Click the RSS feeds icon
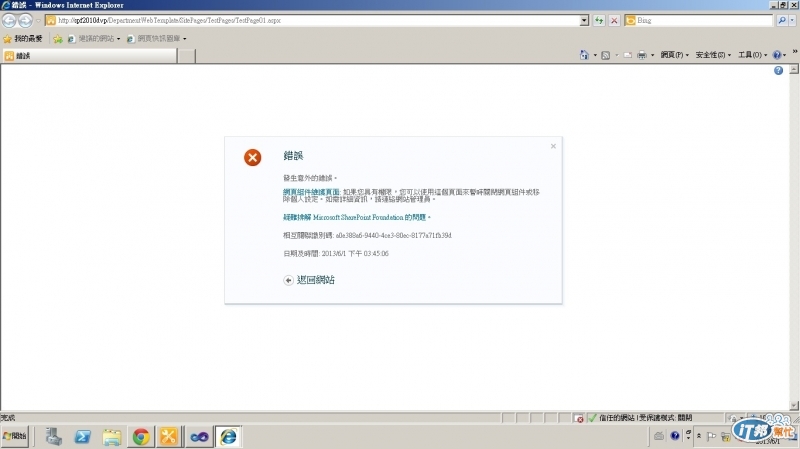 tap(606, 55)
